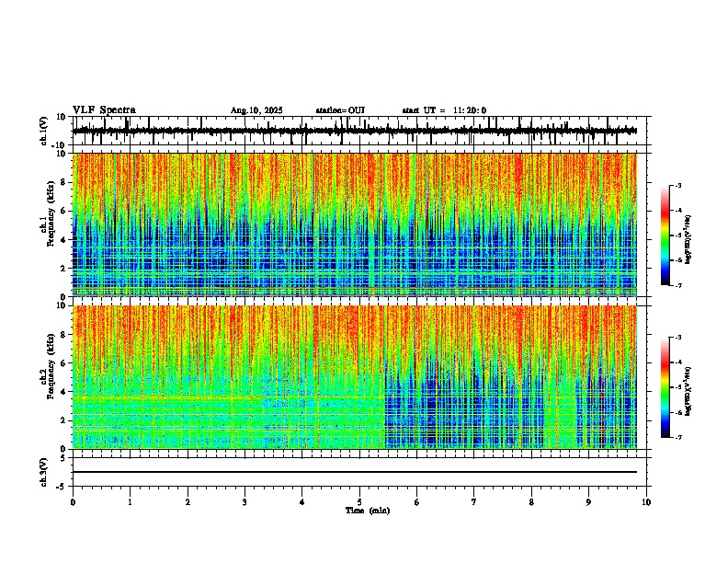
Task: Click inside the ch.1 frequency spectrogram
Action: coord(355,224)
